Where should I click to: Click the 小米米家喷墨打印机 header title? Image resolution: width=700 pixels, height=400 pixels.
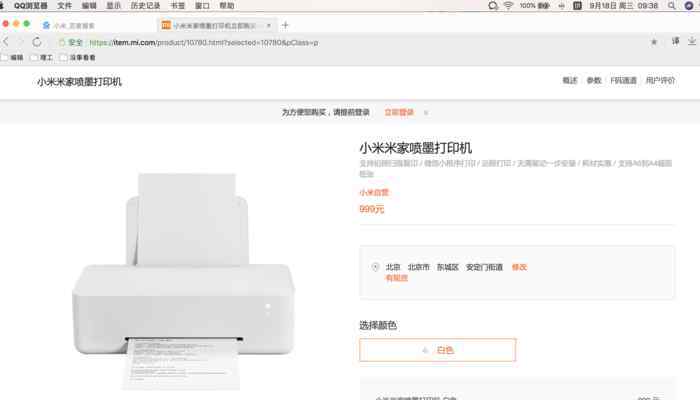pyautogui.click(x=79, y=82)
